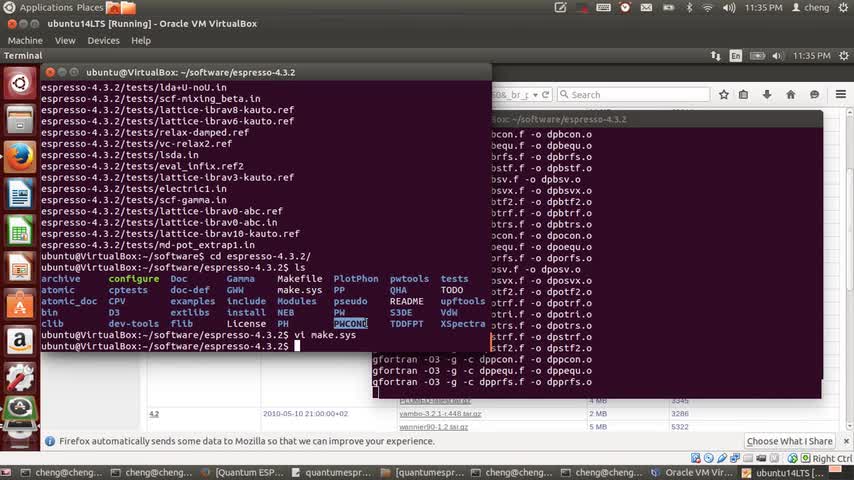Open the yambo-3.2.1-r.448.tar.gz link
854x480 pixels.
point(440,414)
